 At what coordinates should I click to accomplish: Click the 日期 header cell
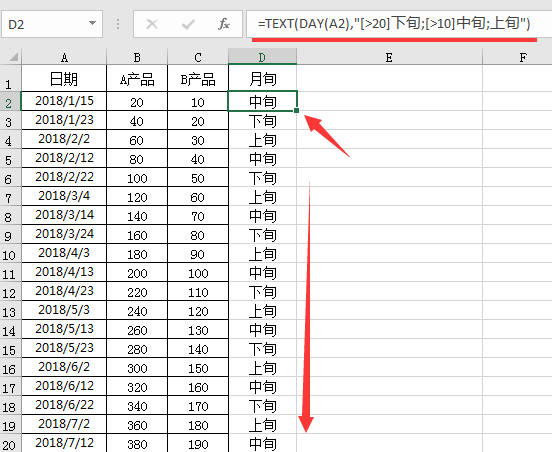[x=64, y=78]
